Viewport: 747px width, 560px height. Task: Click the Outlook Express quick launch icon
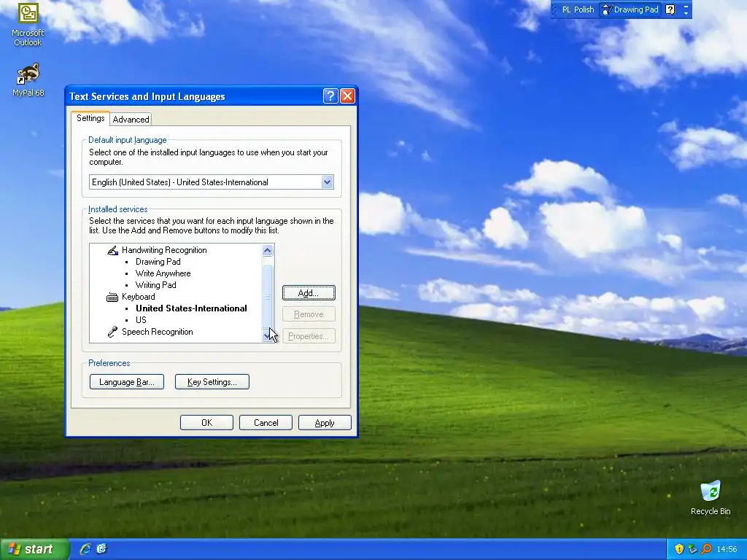(101, 549)
